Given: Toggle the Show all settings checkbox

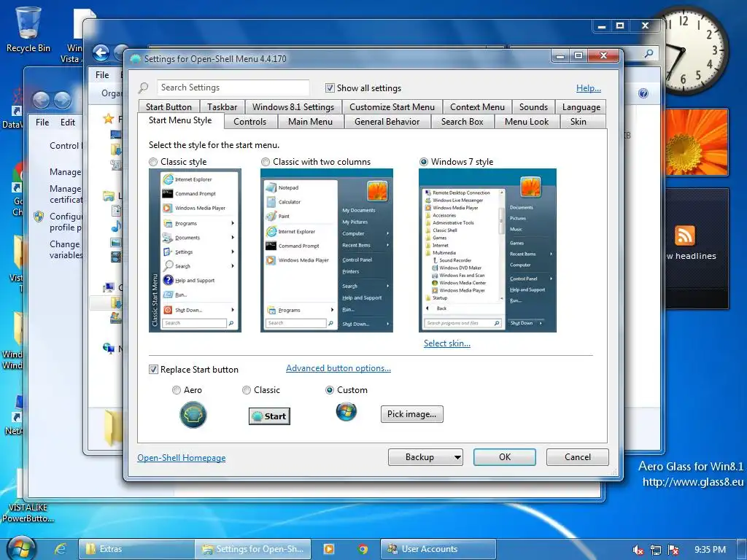Looking at the screenshot, I should coord(330,88).
